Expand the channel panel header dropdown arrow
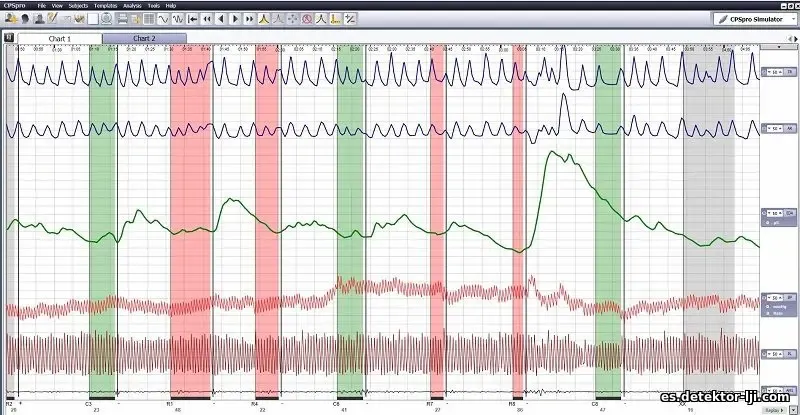This screenshot has height=415, width=800. tap(779, 47)
